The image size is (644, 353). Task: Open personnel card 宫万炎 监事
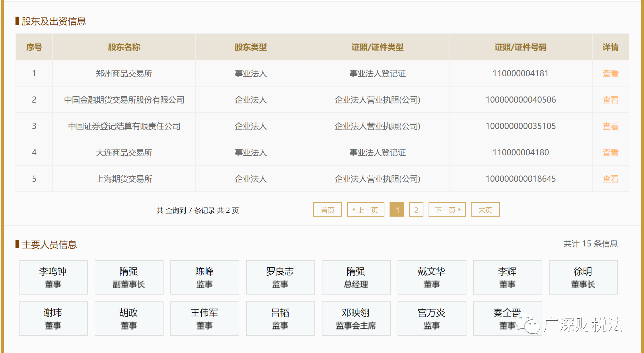pos(432,319)
